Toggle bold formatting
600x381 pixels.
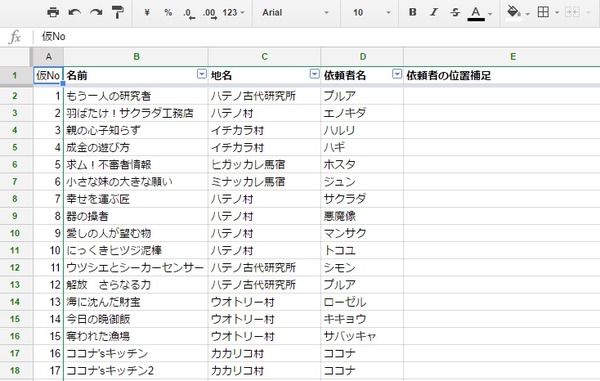[x=412, y=12]
